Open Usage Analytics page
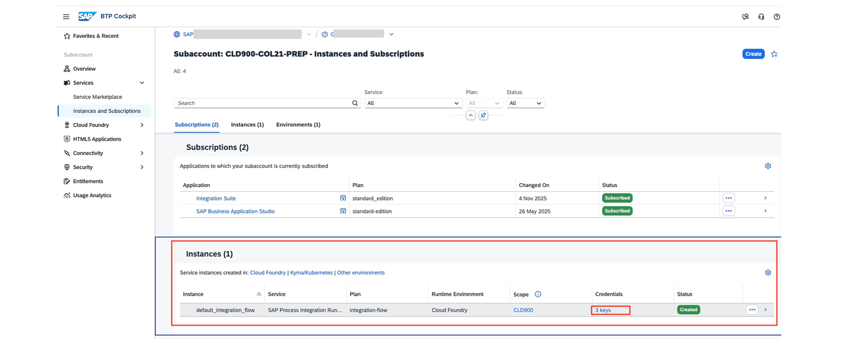 92,196
